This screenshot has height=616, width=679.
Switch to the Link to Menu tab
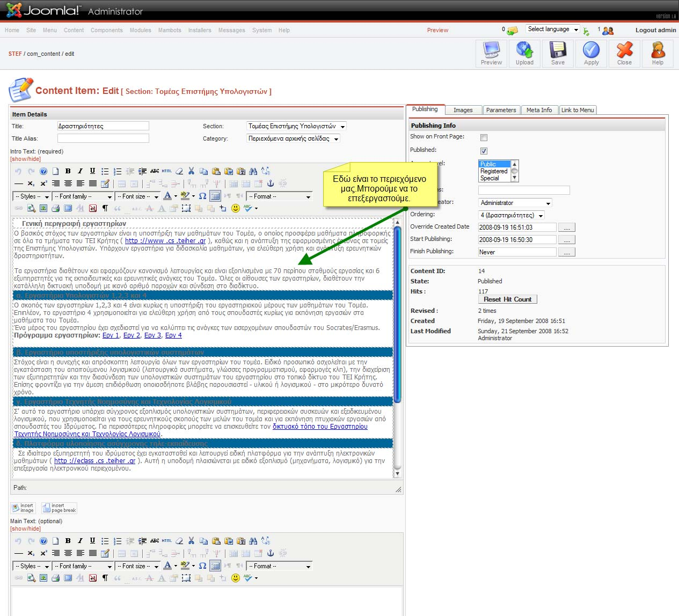(x=578, y=110)
